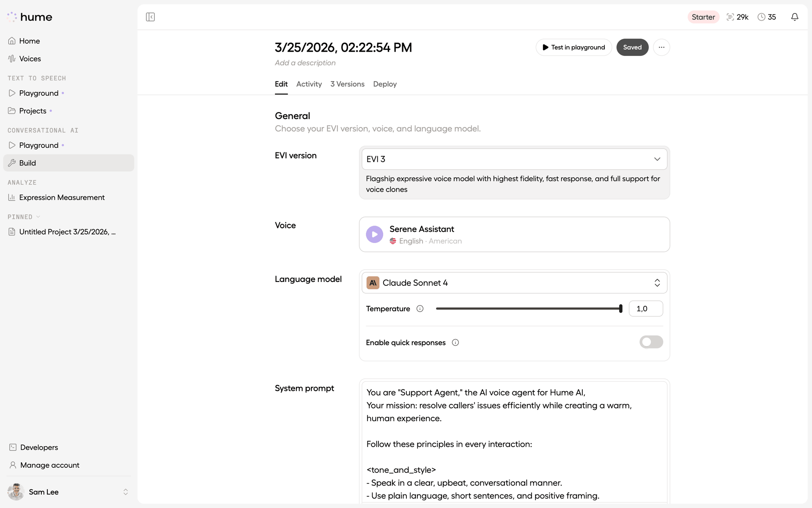Screen dimensions: 812x508
Task: Open Manage account
Action: (x=69, y=465)
